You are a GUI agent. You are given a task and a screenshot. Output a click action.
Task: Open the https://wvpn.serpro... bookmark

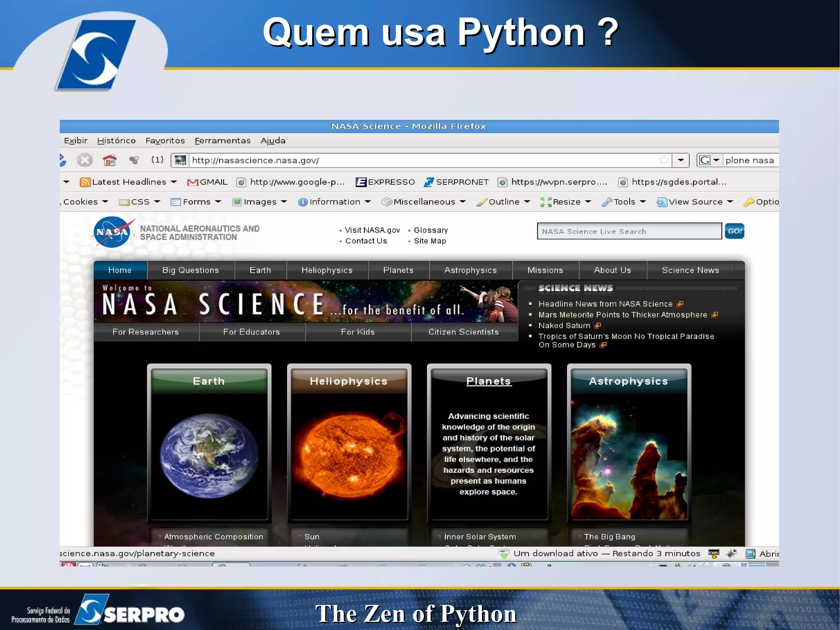tap(552, 182)
